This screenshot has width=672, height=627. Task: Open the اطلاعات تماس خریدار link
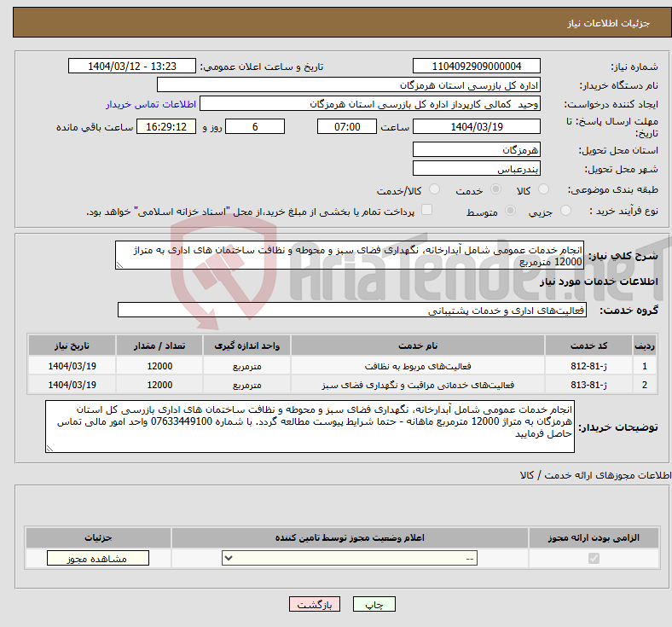pyautogui.click(x=151, y=105)
